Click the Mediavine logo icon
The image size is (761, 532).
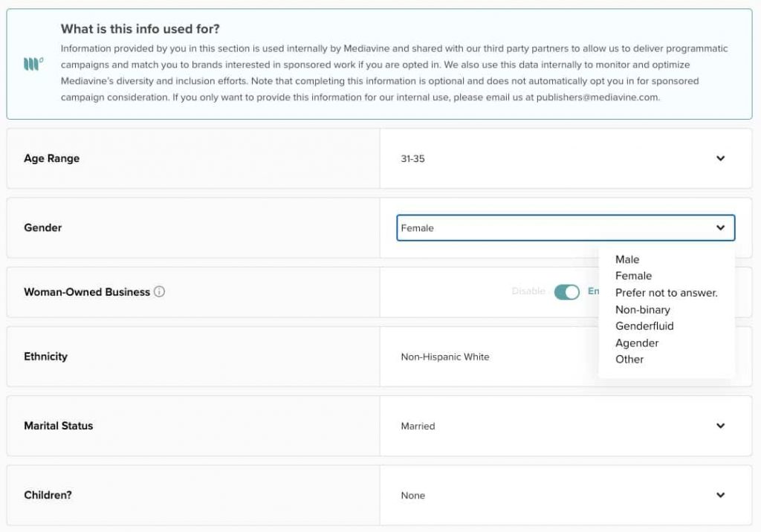point(32,65)
